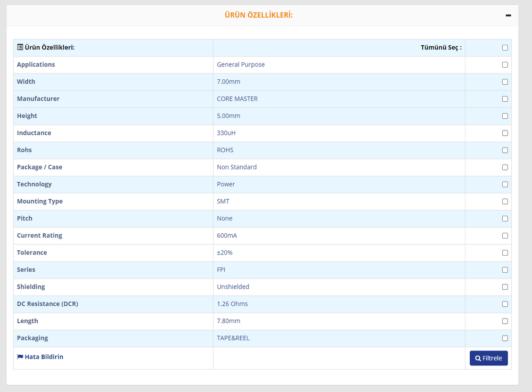Screen dimensions: 532x392
Task: Click the 7.00mm width value
Action: 228,82
